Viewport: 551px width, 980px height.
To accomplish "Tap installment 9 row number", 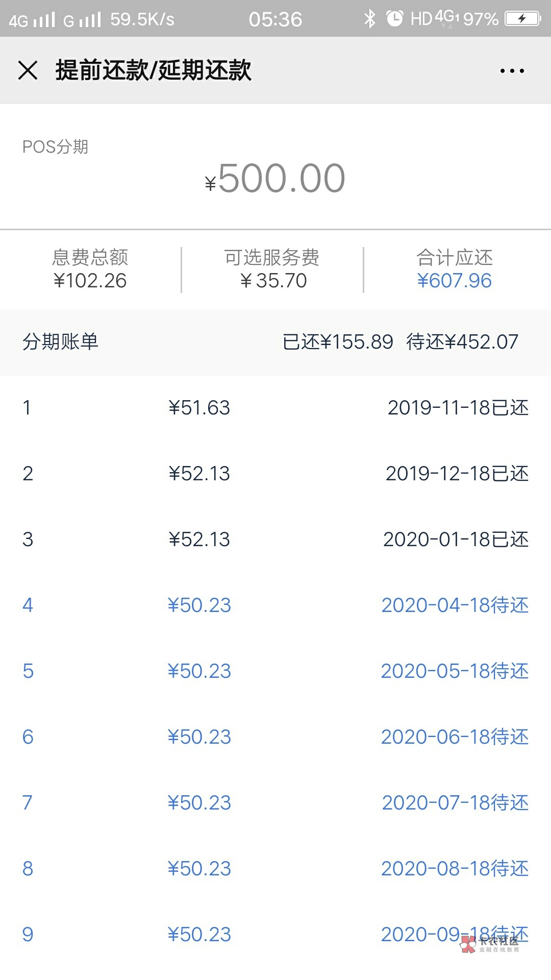I will pos(28,935).
